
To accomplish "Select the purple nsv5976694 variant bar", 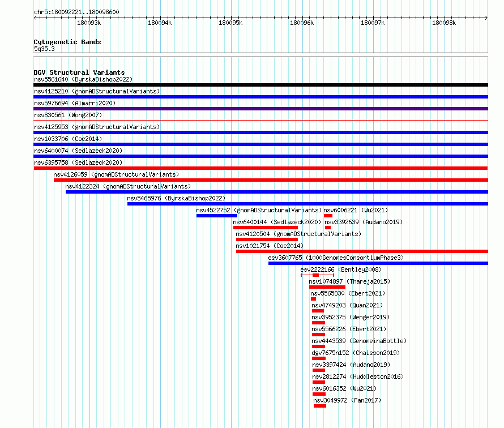I will pos(260,109).
